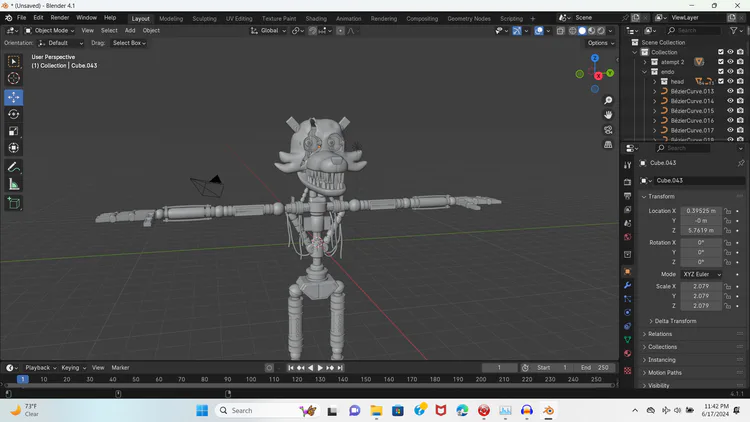Open the Tool properties tab
This screenshot has width=750, height=422.
coord(628,165)
